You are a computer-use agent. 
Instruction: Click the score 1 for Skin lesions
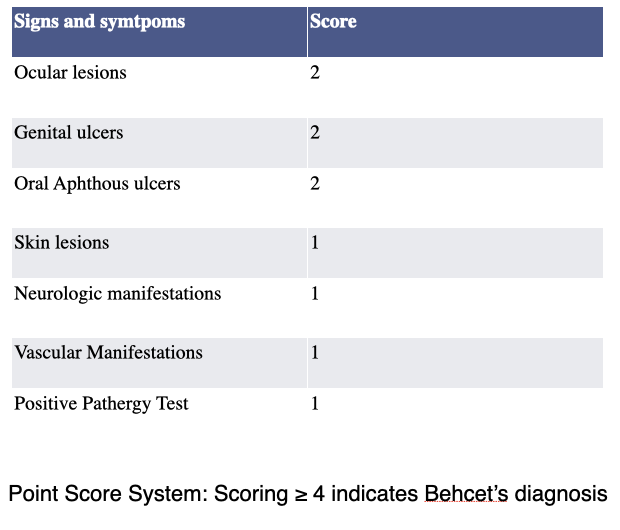(x=315, y=243)
